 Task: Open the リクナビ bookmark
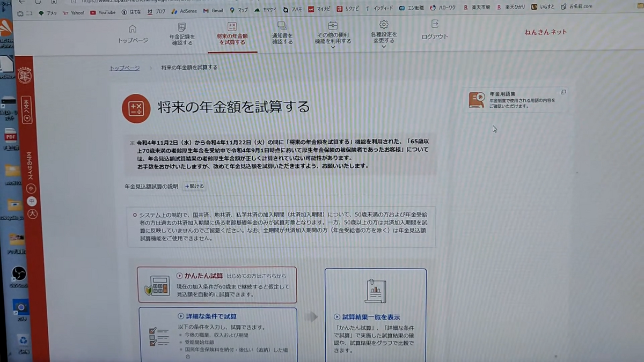[348, 9]
